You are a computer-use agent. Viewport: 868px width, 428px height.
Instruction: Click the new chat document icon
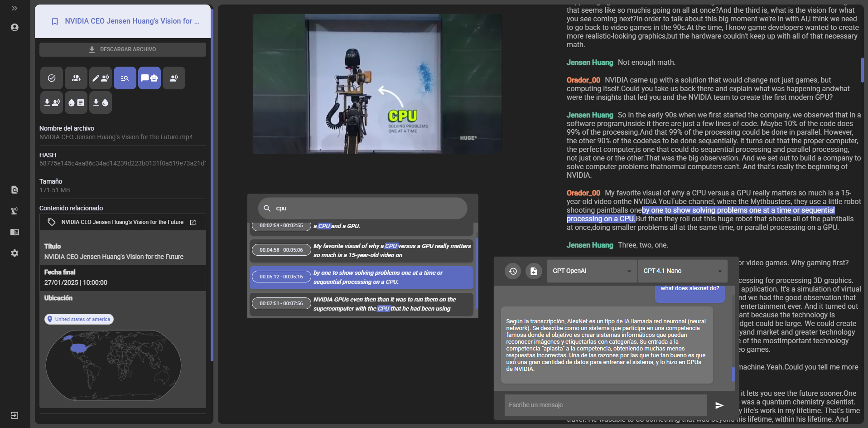point(534,271)
